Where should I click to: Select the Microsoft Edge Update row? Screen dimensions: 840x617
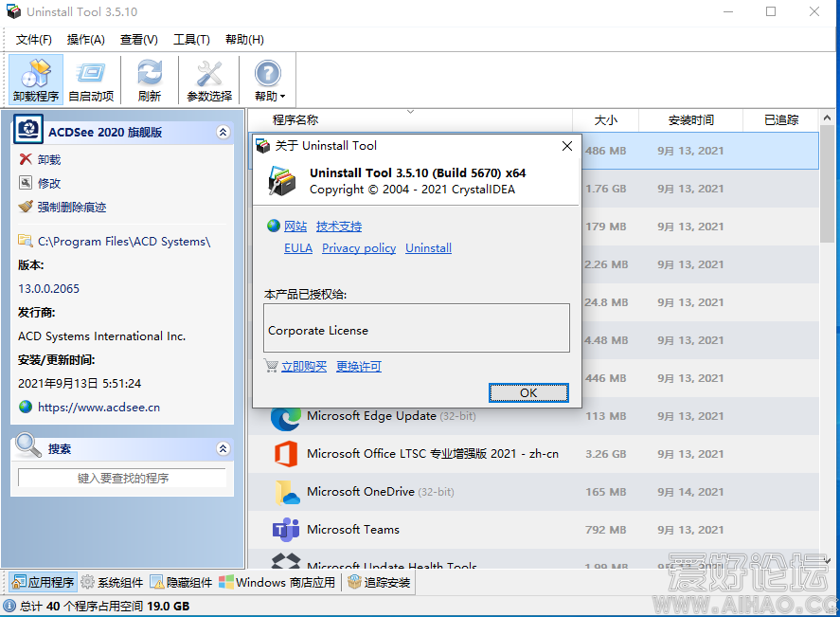click(x=533, y=416)
